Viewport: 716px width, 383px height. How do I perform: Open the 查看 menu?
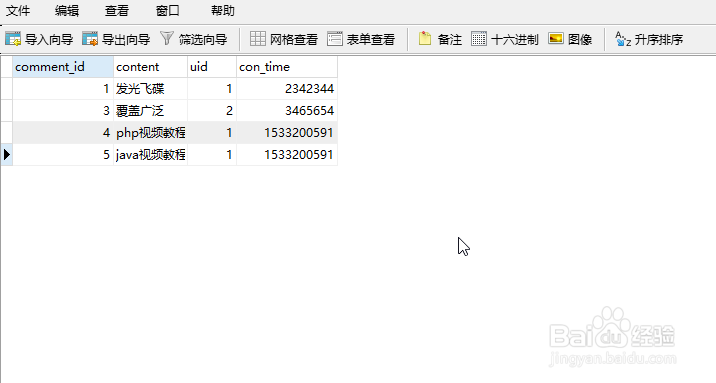pos(117,10)
